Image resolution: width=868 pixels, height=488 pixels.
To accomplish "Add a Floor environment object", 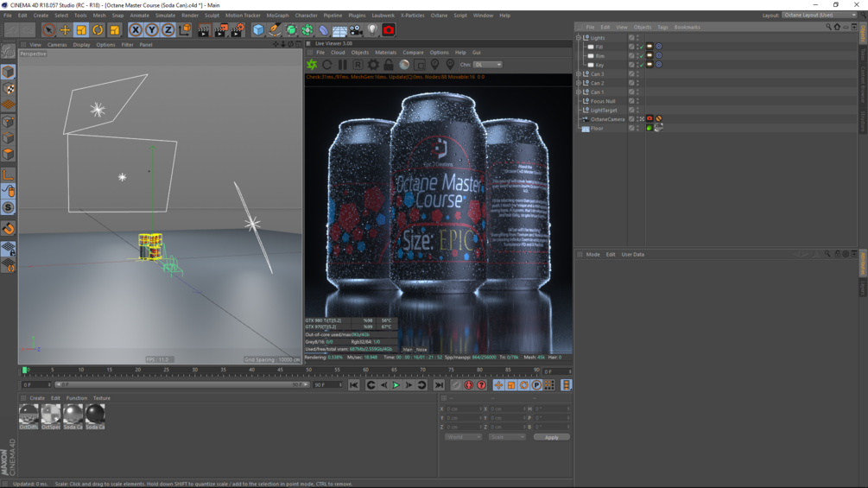I will click(339, 30).
